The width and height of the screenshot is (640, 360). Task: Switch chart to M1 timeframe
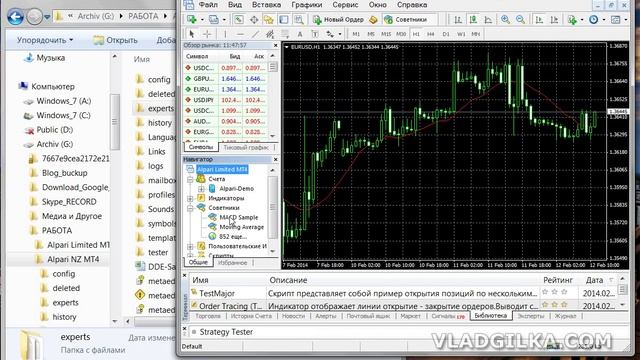(x=356, y=34)
